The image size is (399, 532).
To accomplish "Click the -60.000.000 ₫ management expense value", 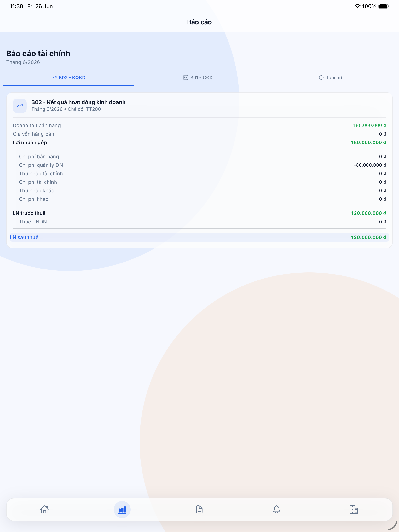I will [370, 165].
